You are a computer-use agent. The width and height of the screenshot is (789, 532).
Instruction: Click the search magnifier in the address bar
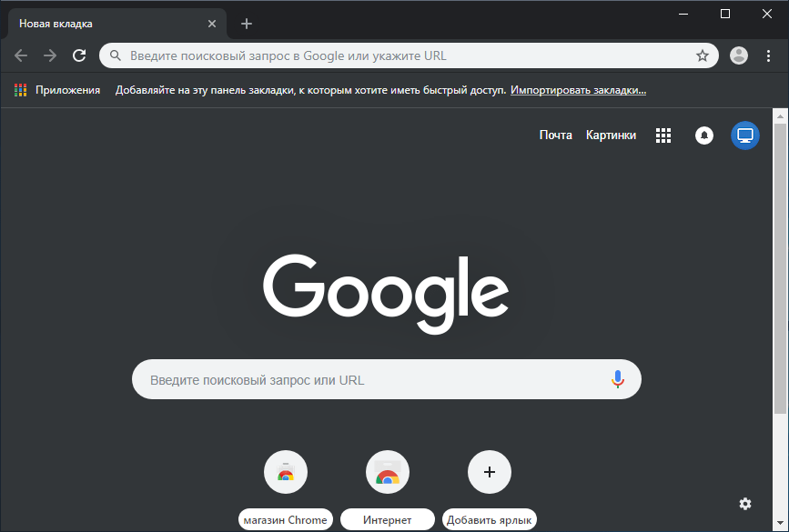(x=116, y=55)
